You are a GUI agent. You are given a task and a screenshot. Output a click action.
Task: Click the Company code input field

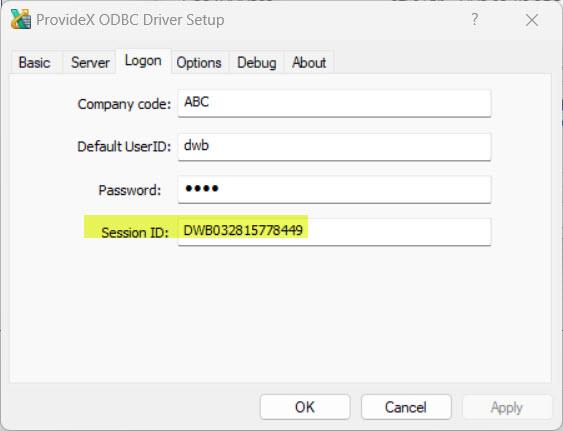tap(334, 103)
